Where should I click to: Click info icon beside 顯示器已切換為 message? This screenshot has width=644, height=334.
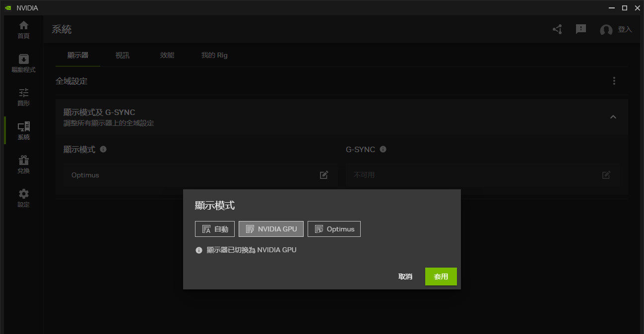pyautogui.click(x=199, y=250)
